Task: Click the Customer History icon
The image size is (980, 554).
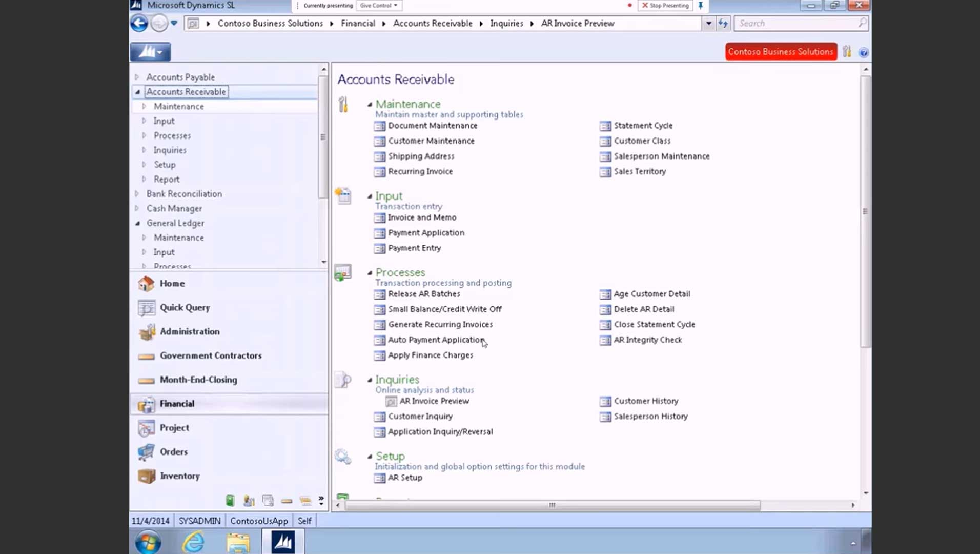Action: pyautogui.click(x=605, y=401)
